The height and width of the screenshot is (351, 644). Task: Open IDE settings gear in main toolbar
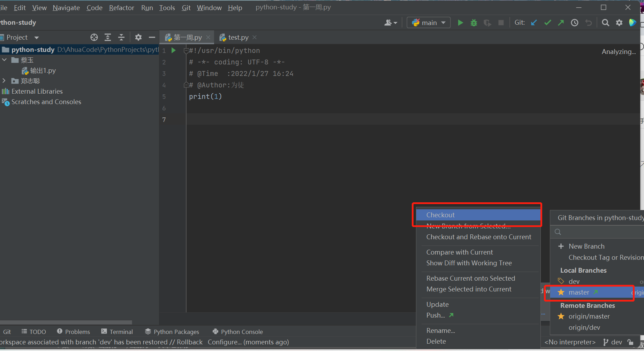pos(619,23)
